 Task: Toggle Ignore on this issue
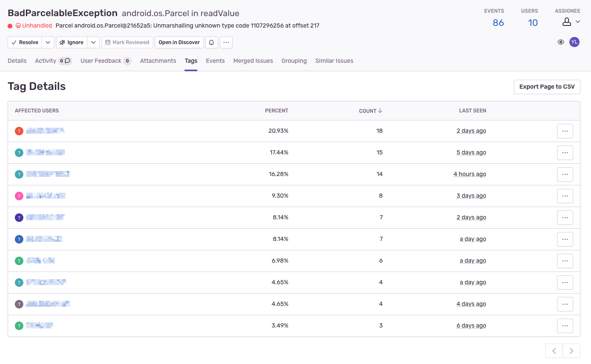point(71,42)
